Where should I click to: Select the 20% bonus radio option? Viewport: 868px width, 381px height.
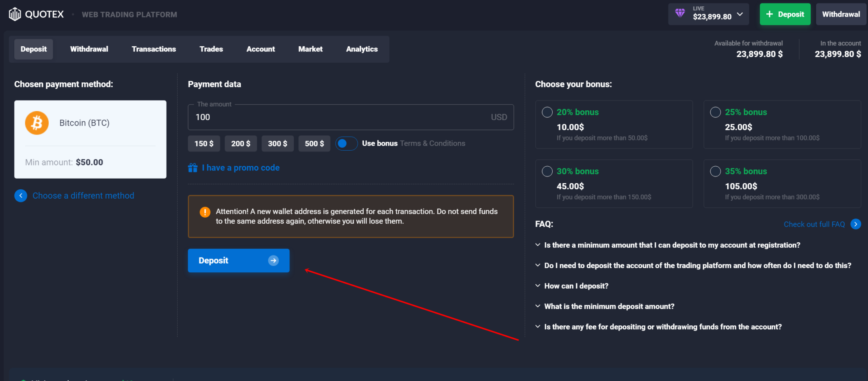pos(547,112)
